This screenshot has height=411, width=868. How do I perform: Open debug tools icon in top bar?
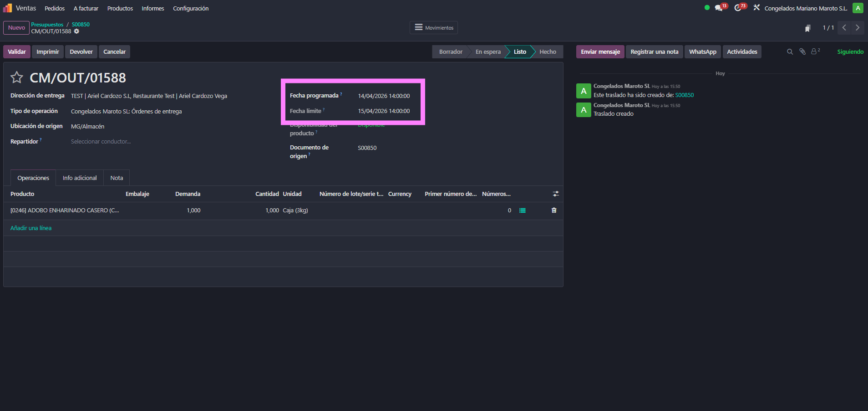click(756, 8)
